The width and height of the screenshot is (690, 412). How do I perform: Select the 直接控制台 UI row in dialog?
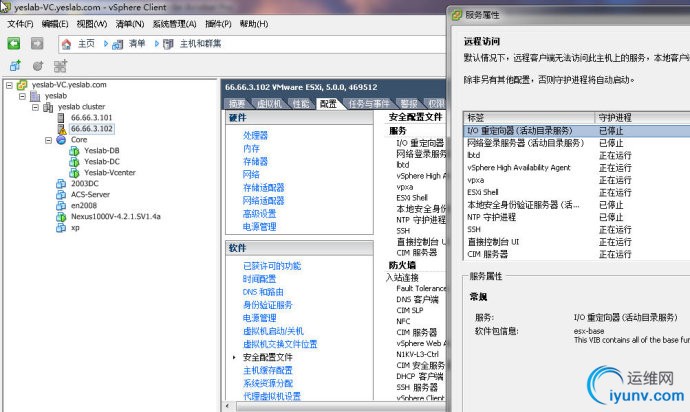point(576,242)
